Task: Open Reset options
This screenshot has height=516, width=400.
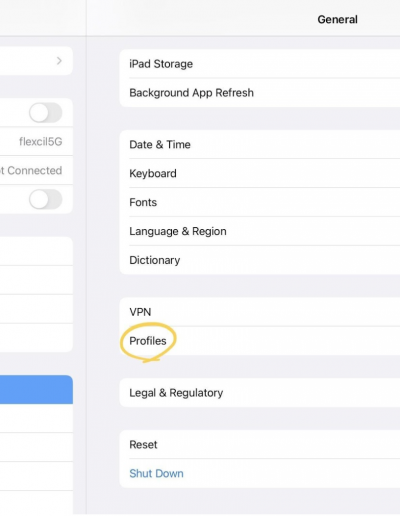Action: (x=260, y=444)
